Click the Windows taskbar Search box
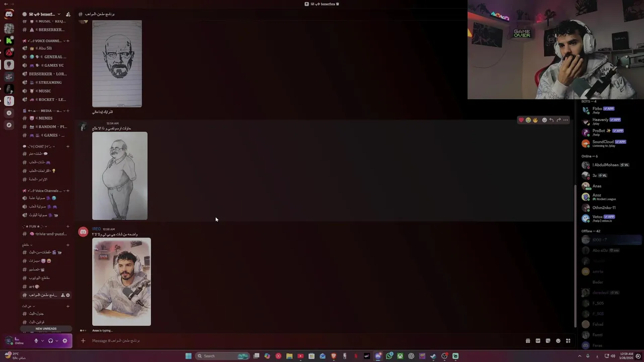The image size is (644, 362). pos(222,356)
